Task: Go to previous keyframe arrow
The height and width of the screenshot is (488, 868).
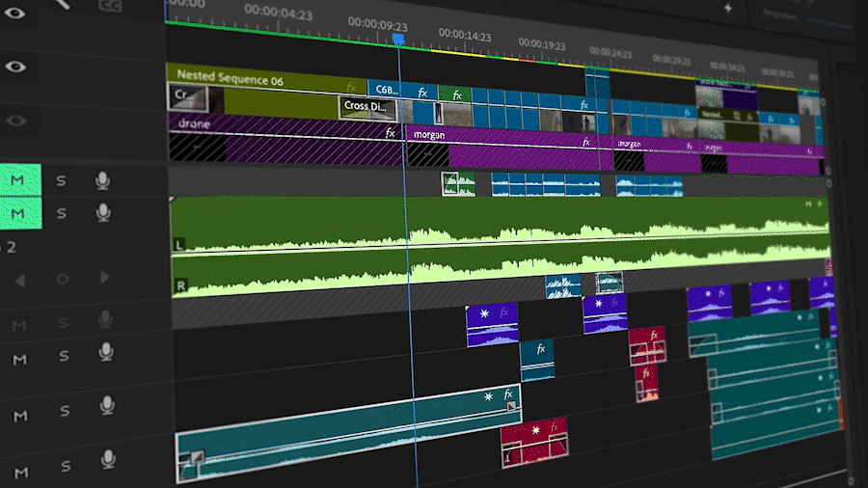Action: coord(20,280)
